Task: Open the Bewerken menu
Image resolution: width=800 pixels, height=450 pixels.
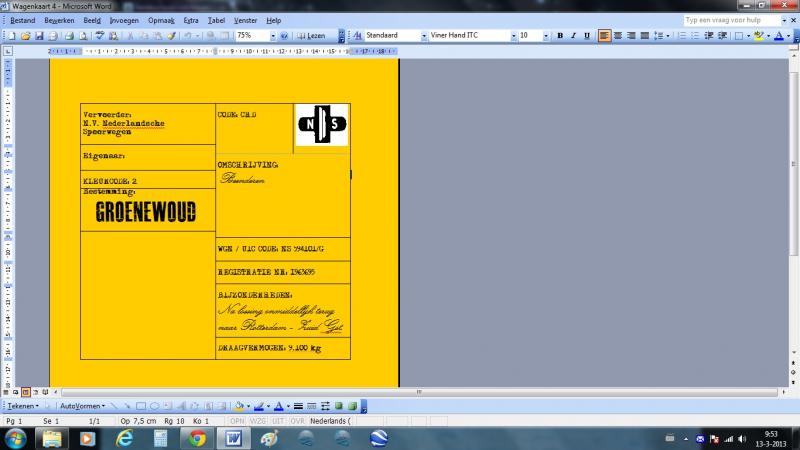Action: 59,20
